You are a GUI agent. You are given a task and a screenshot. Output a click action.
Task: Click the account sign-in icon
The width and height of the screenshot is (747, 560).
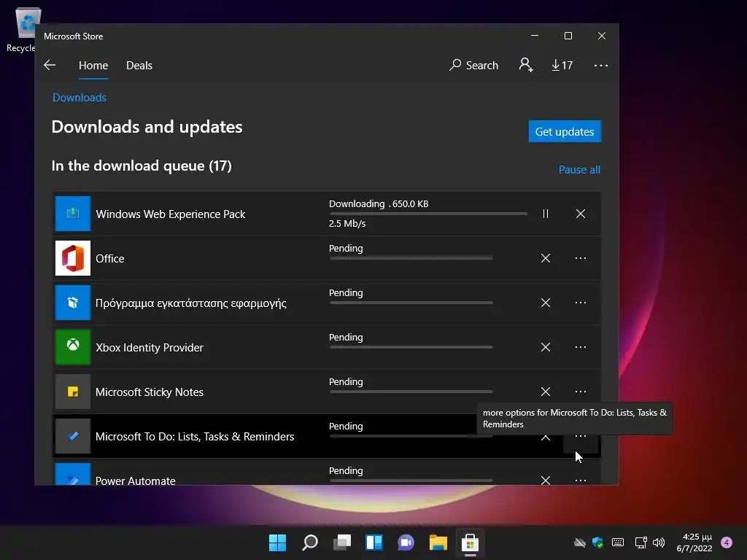click(x=526, y=65)
